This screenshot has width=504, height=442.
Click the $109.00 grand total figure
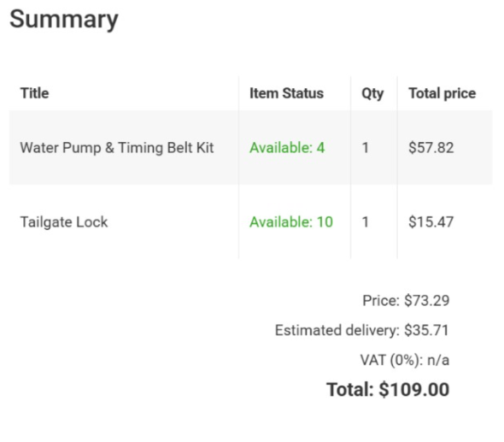(x=414, y=389)
